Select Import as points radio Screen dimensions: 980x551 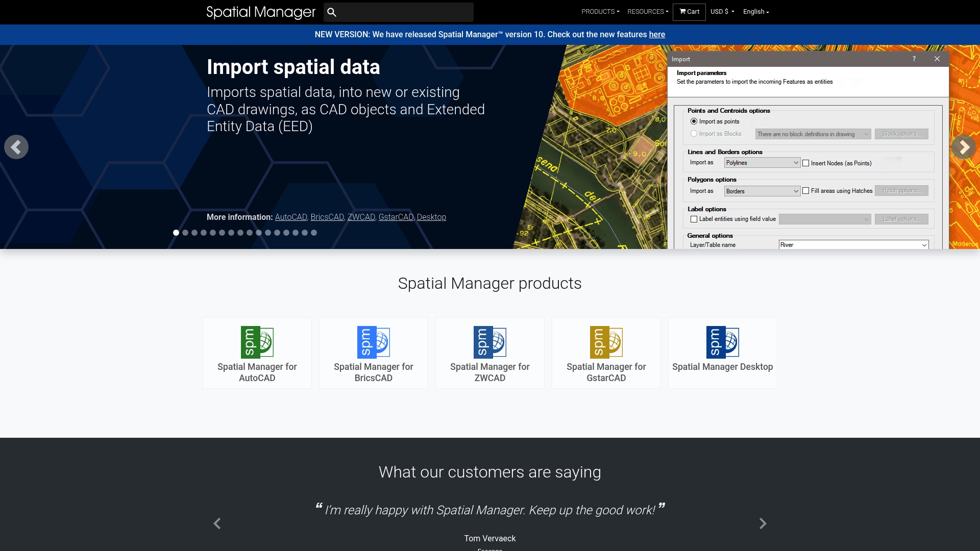click(694, 121)
